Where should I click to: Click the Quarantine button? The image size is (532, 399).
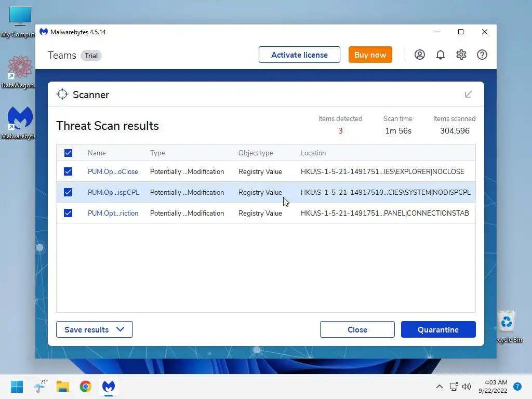tap(438, 329)
